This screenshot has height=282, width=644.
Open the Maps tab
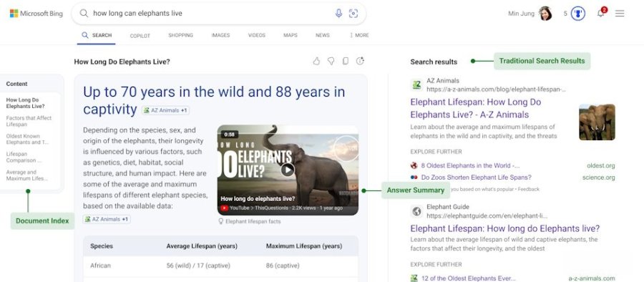click(x=291, y=35)
